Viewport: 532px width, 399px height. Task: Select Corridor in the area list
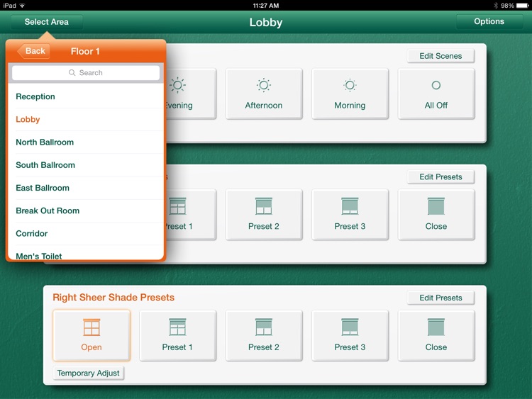click(86, 234)
